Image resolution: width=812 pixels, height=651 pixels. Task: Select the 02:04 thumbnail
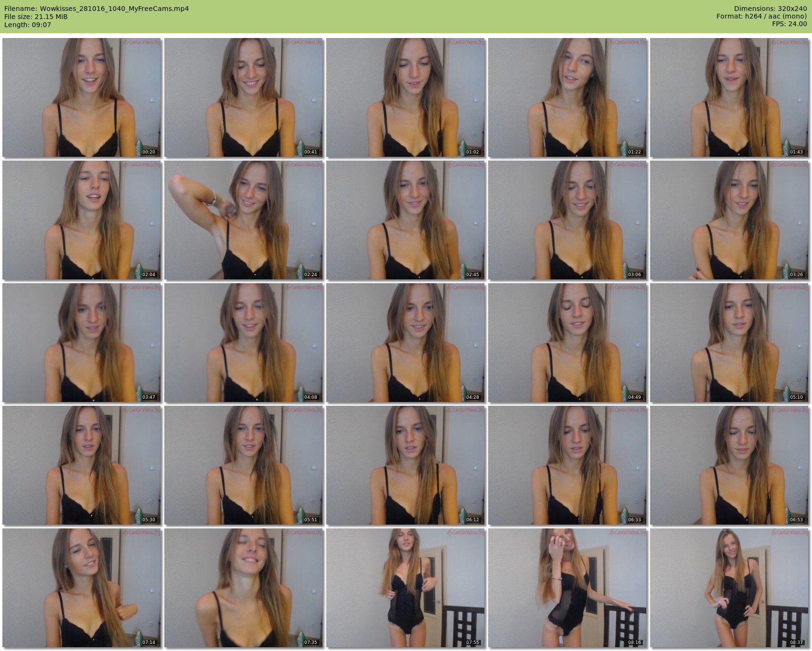tap(82, 220)
